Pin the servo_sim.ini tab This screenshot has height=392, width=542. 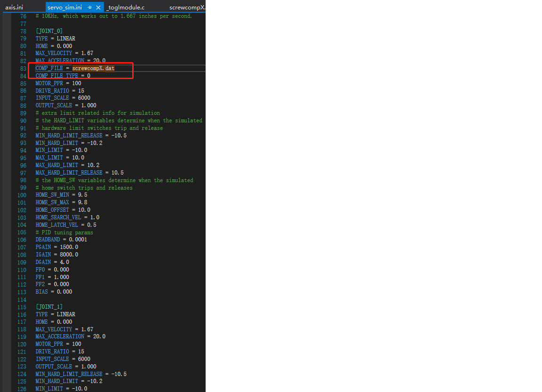point(89,8)
